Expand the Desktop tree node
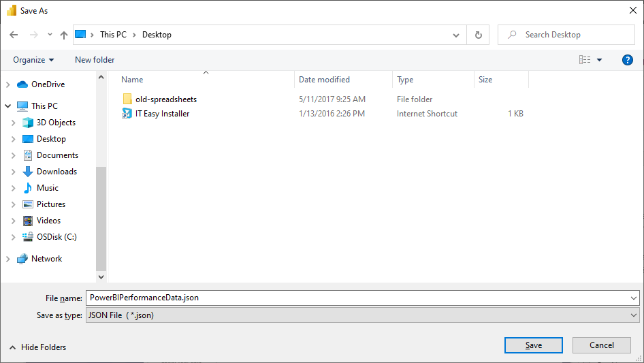The image size is (644, 363). coord(13,139)
